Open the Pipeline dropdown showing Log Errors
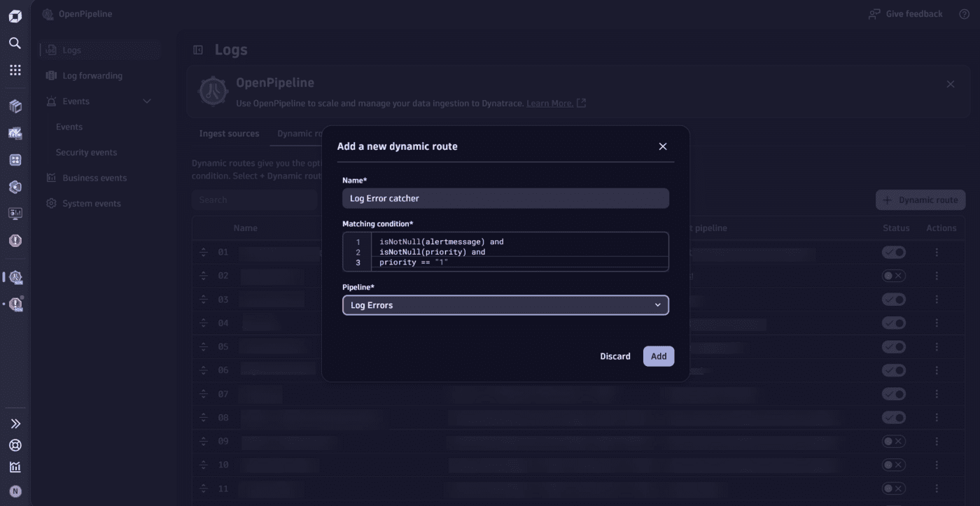Image resolution: width=980 pixels, height=506 pixels. pos(505,305)
